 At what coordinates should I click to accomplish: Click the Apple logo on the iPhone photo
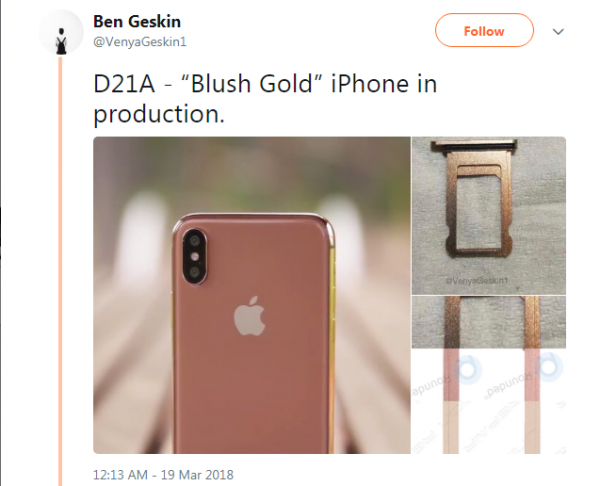pos(250,316)
